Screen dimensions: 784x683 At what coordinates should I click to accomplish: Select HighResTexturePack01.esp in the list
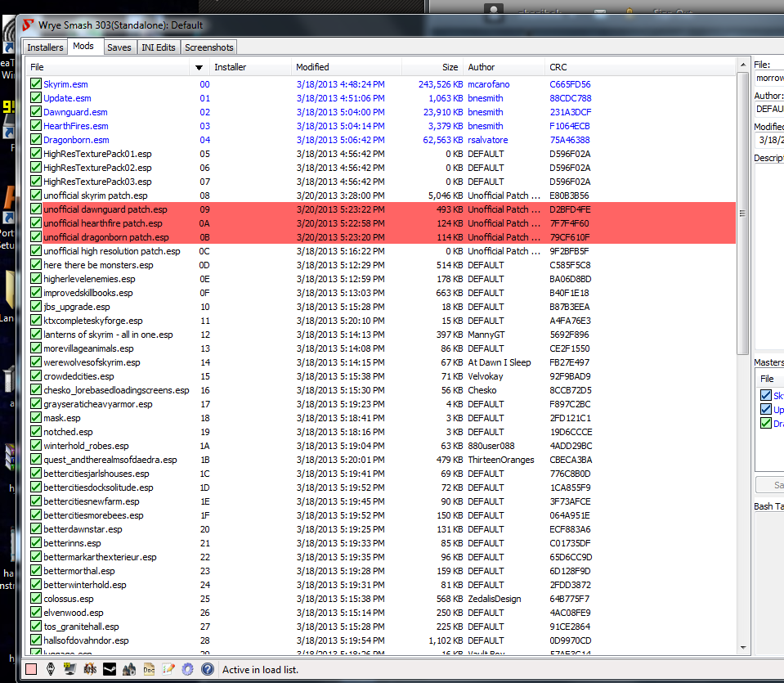coord(97,154)
